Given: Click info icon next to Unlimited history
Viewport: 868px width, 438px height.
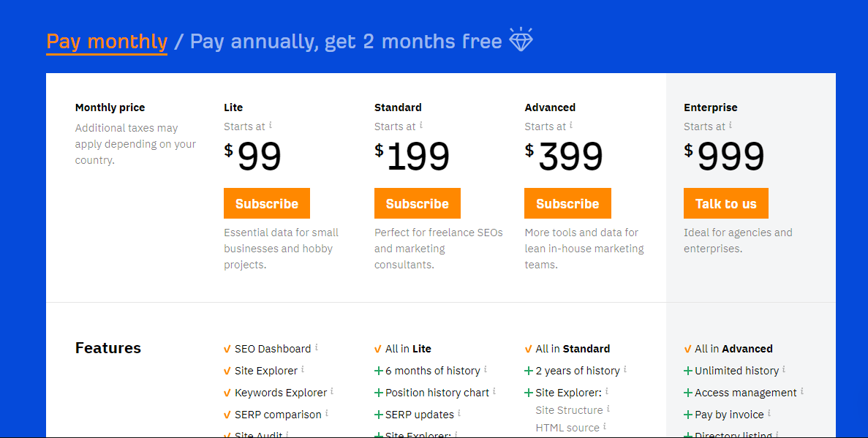Looking at the screenshot, I should (x=783, y=369).
